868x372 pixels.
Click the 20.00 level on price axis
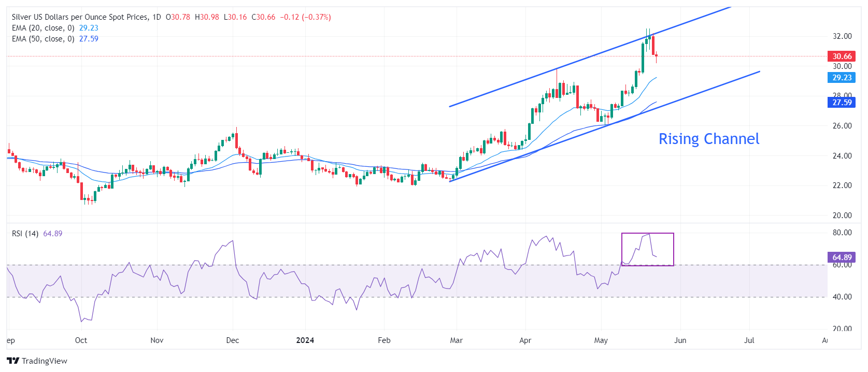click(x=842, y=216)
